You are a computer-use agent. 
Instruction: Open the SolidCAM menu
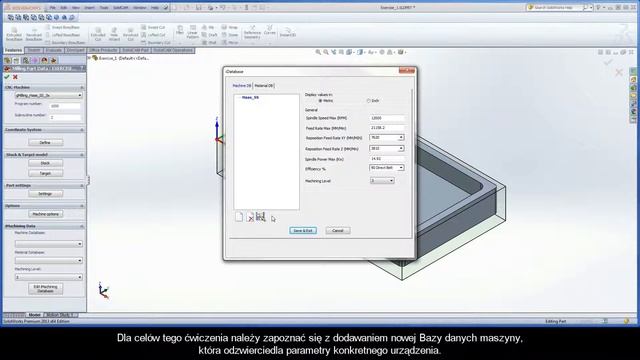point(120,8)
